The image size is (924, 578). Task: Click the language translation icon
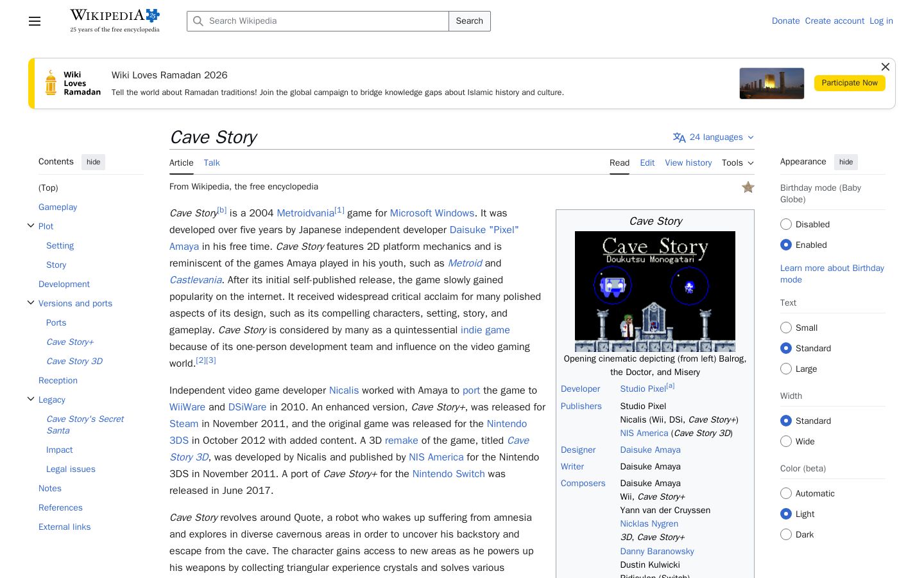point(679,137)
